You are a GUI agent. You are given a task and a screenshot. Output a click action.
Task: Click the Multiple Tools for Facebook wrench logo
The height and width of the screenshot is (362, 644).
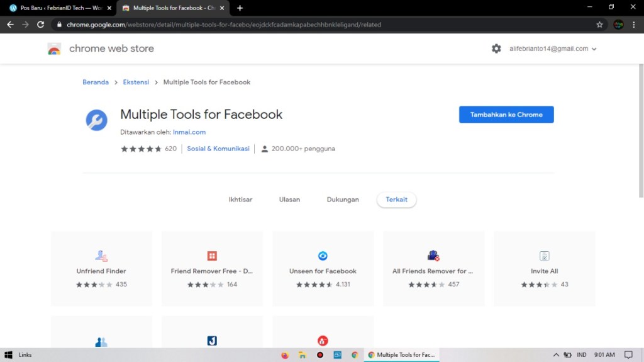click(96, 120)
